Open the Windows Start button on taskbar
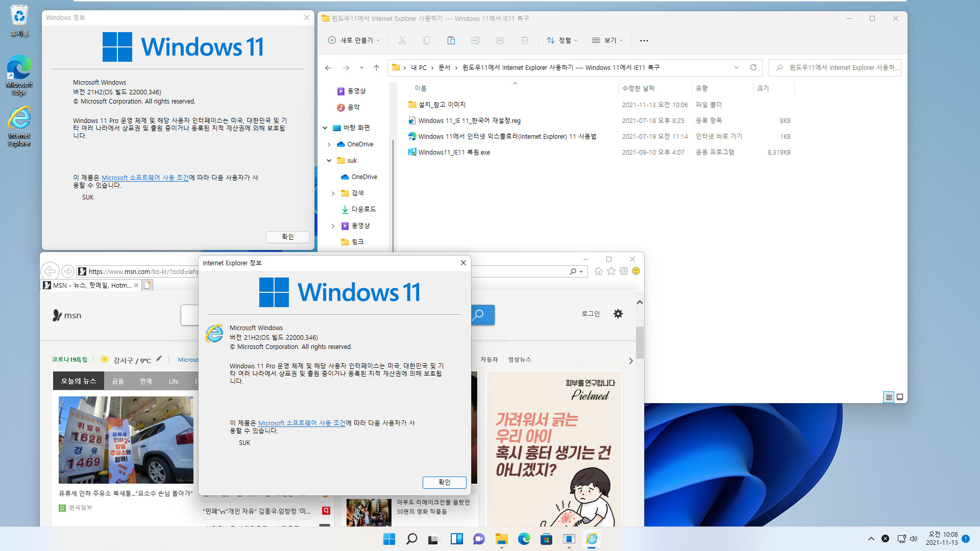The width and height of the screenshot is (980, 551). (x=389, y=539)
